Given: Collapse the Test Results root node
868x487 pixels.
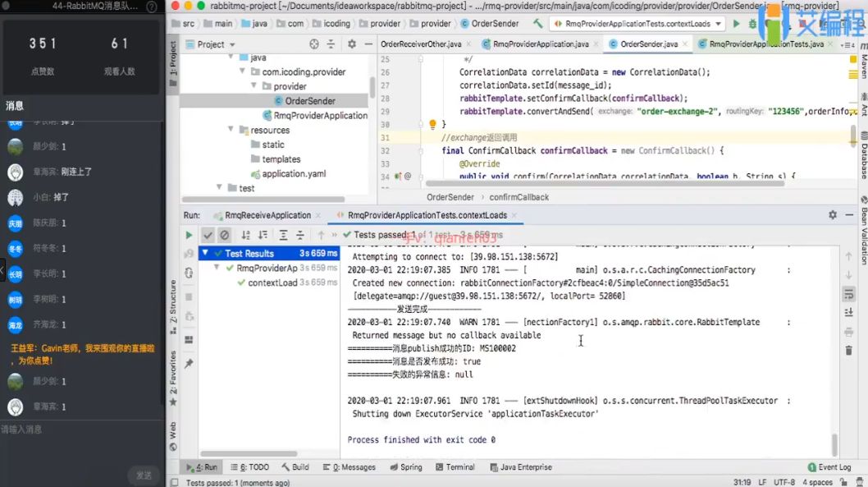Looking at the screenshot, I should click(205, 253).
